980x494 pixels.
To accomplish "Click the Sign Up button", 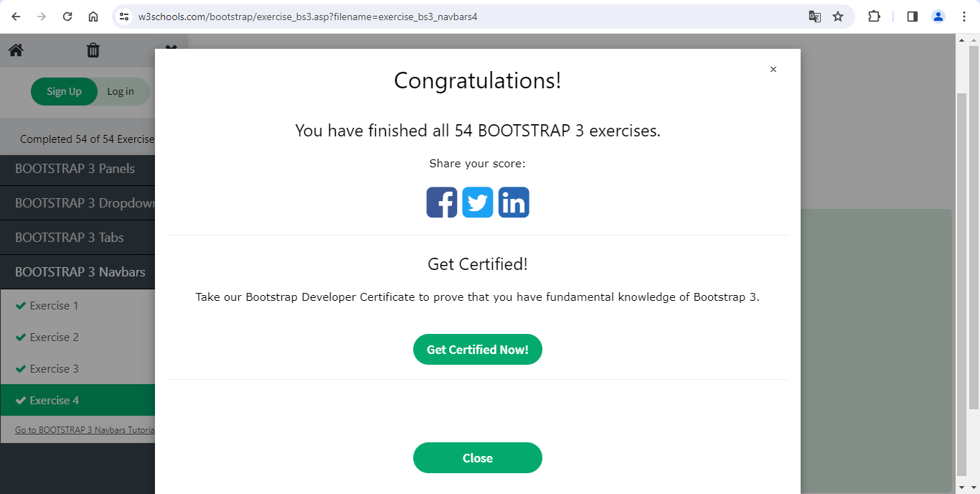I will tap(64, 92).
